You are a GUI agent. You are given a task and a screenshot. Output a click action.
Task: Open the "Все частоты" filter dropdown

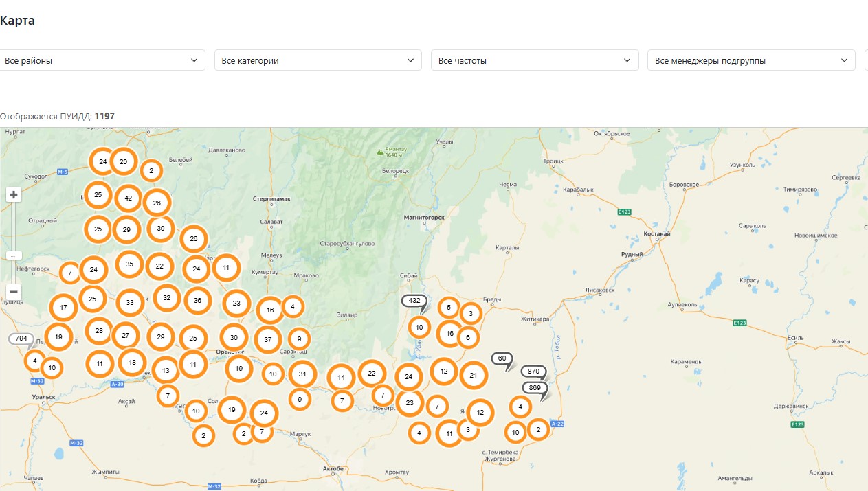click(534, 60)
